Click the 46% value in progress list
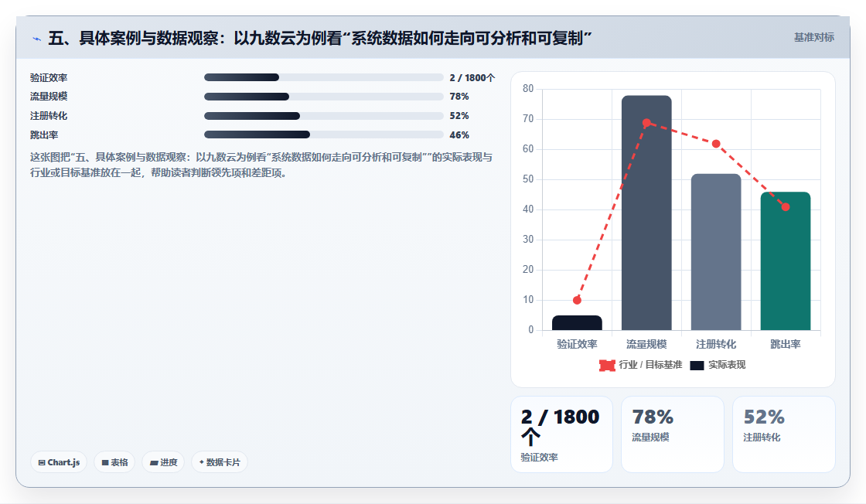The image size is (866, 504). coord(459,135)
